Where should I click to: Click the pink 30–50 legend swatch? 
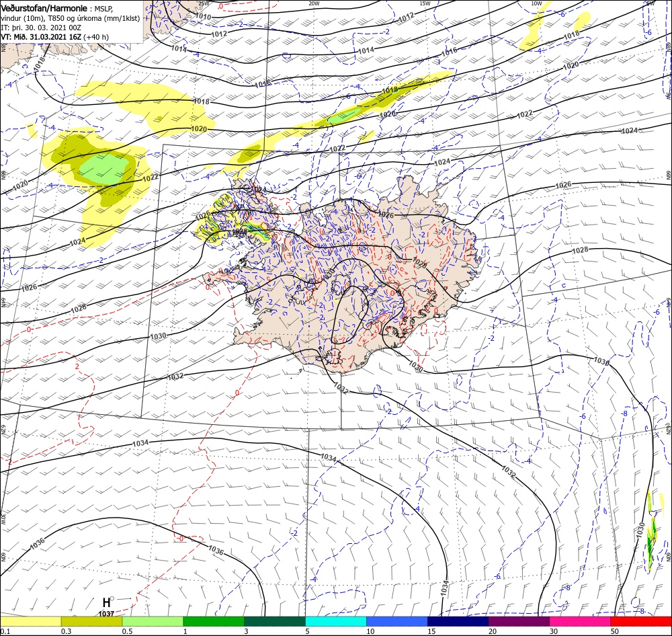coord(581,621)
